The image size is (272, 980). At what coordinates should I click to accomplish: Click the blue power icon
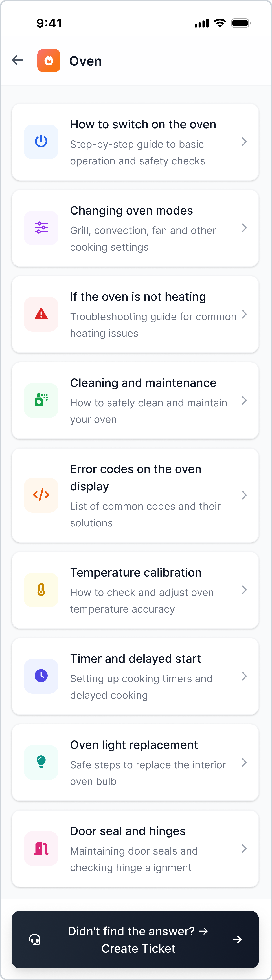tap(41, 142)
